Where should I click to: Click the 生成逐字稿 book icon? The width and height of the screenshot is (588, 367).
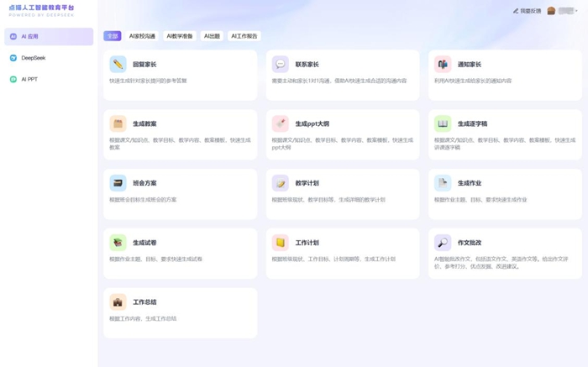click(443, 123)
